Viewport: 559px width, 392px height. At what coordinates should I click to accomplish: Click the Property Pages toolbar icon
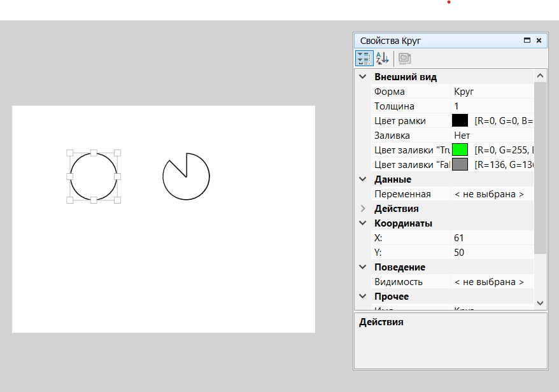[404, 59]
